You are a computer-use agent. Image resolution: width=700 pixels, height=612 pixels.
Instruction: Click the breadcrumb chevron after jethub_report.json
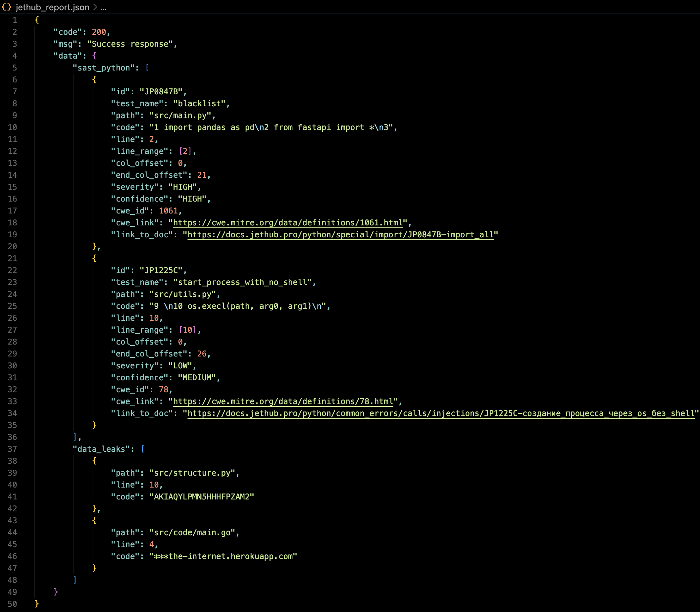click(95, 7)
